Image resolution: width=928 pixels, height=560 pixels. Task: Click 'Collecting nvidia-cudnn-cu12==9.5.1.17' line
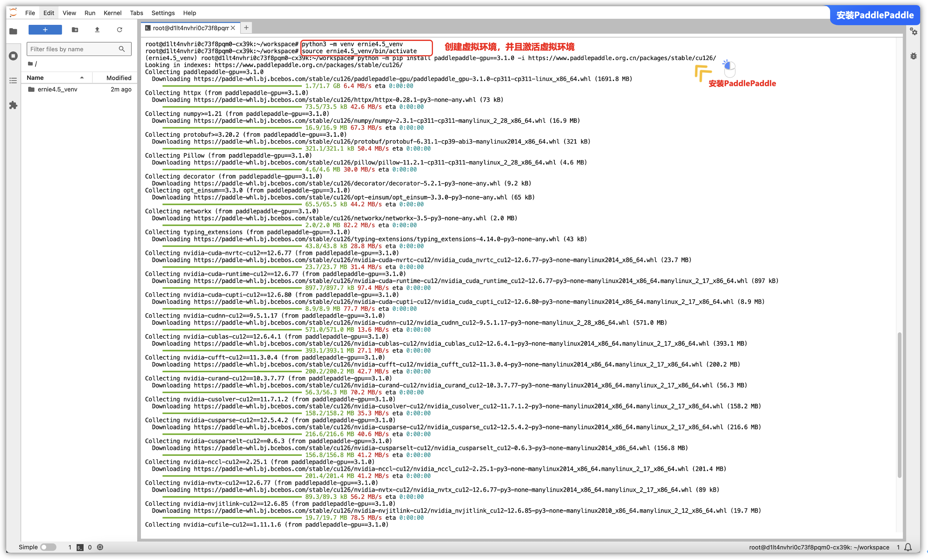coord(265,315)
